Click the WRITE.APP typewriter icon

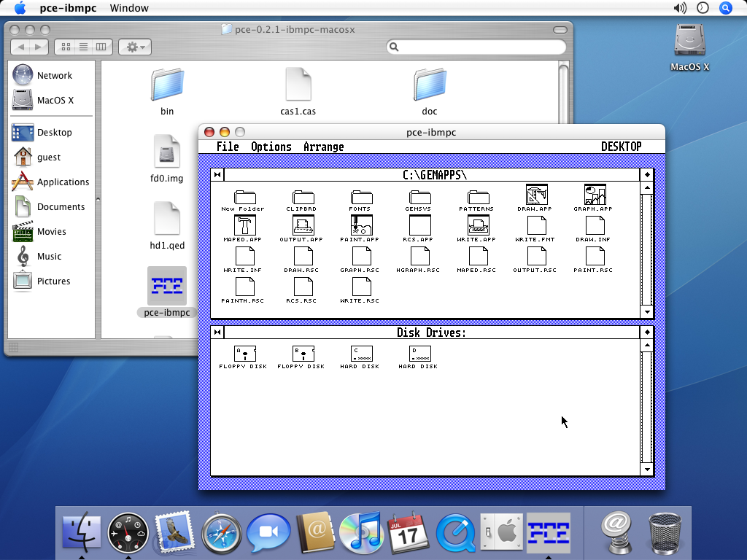478,225
